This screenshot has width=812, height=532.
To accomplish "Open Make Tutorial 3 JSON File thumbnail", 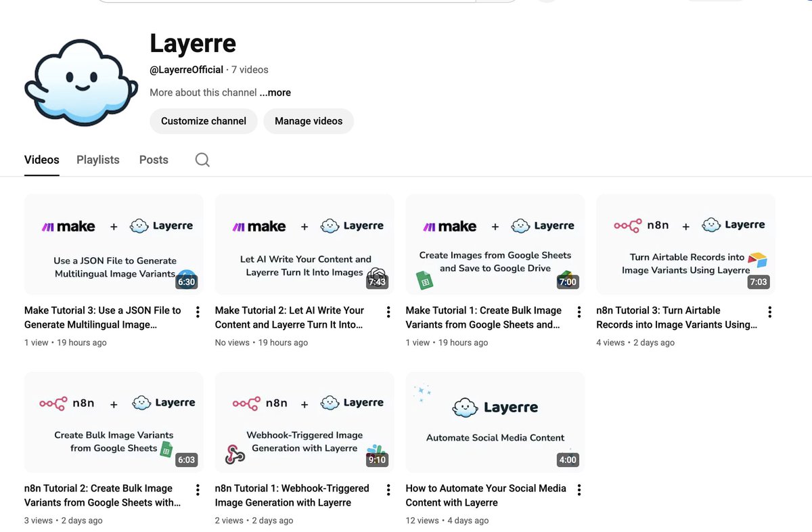I will (114, 244).
